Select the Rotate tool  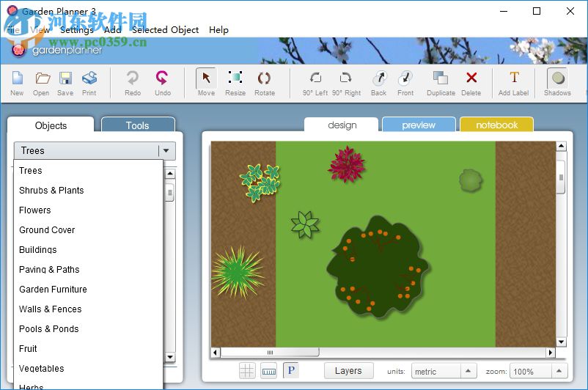tap(265, 83)
